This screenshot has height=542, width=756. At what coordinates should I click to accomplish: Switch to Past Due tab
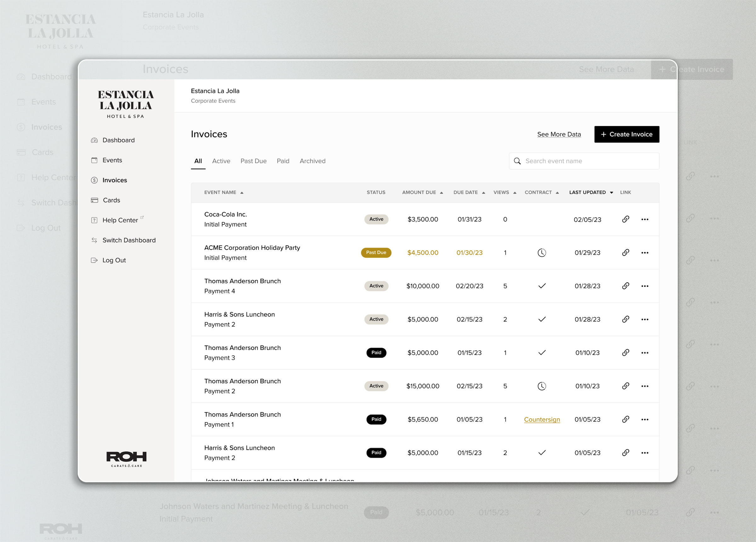[253, 161]
